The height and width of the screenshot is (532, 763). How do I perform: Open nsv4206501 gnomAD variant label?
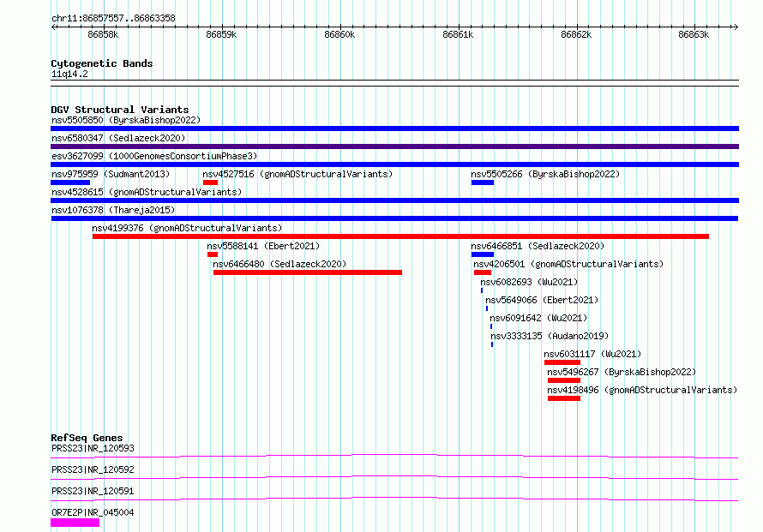[x=568, y=264]
